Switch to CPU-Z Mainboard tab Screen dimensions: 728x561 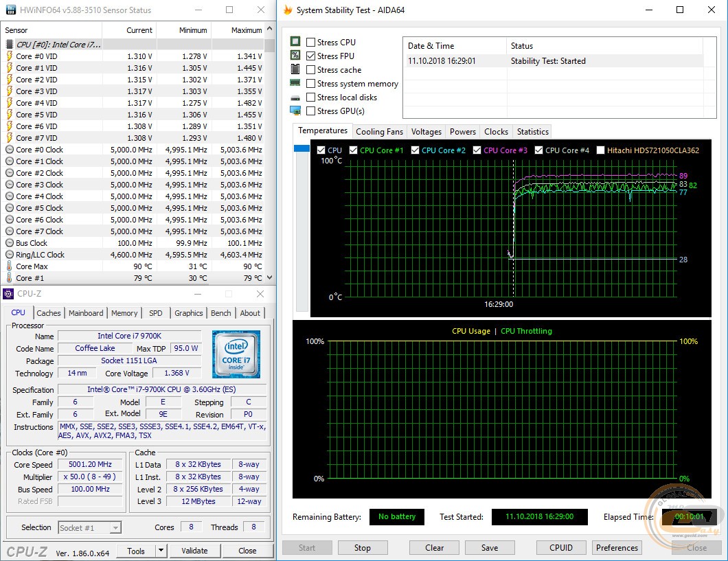[86, 313]
